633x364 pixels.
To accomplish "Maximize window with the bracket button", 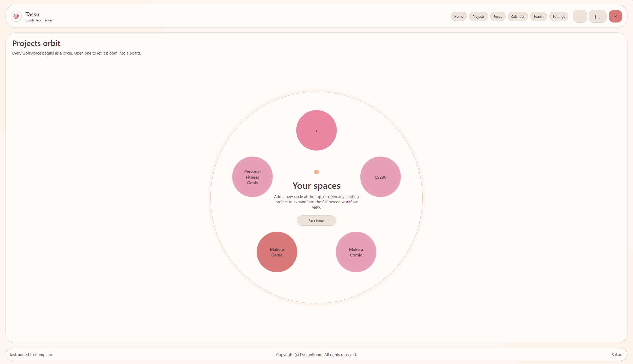I will [x=597, y=16].
